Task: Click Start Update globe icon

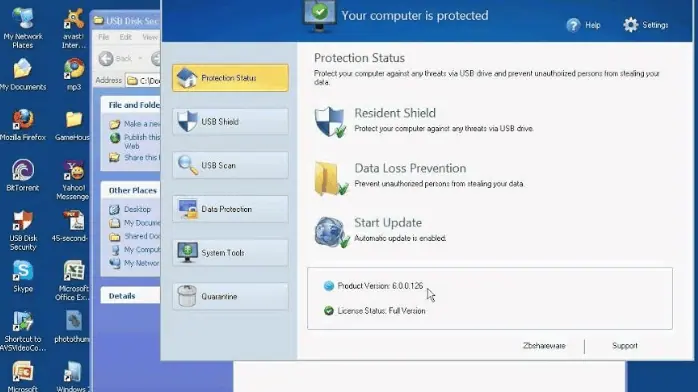Action: pyautogui.click(x=331, y=232)
